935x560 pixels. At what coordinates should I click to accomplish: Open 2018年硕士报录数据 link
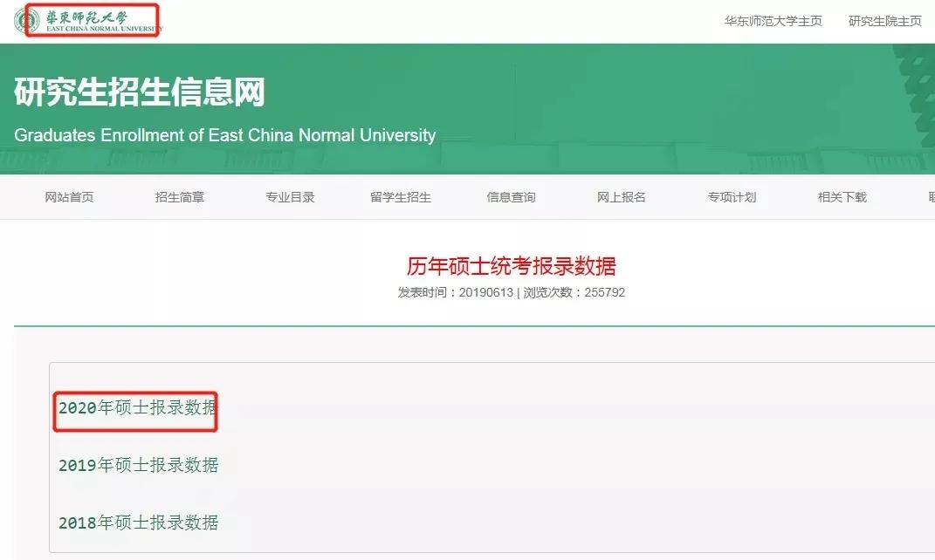[138, 522]
